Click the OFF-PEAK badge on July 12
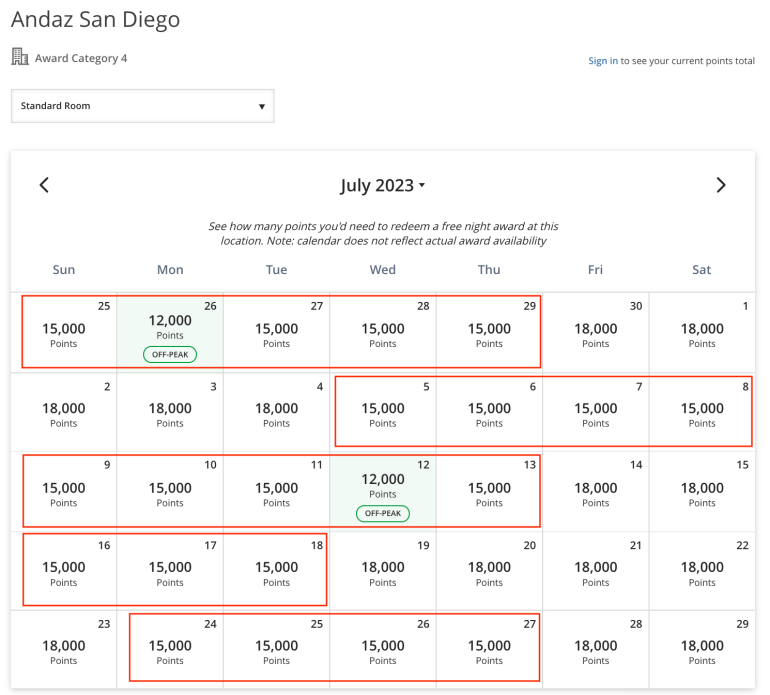 [x=382, y=513]
